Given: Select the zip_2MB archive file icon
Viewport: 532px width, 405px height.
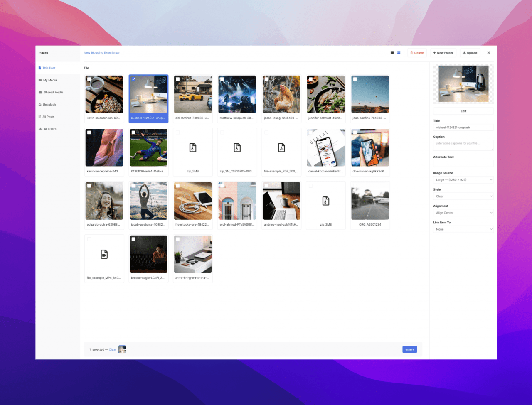Looking at the screenshot, I should coord(326,201).
